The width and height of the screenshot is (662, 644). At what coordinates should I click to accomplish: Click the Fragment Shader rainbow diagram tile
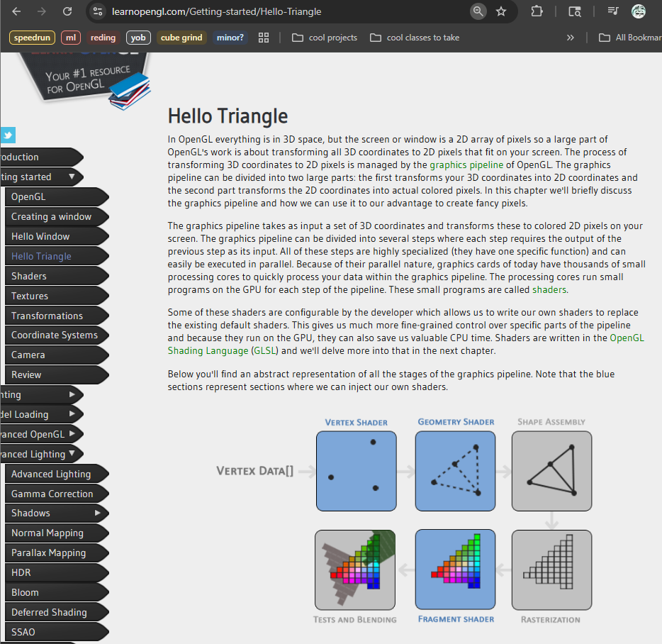[x=455, y=570]
